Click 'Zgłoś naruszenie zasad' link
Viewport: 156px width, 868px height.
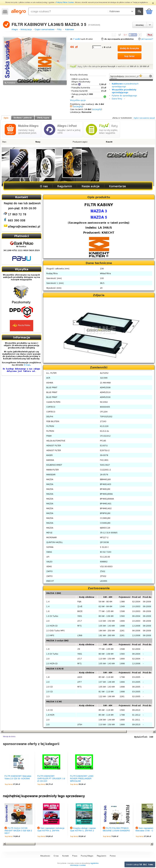[x=144, y=118]
